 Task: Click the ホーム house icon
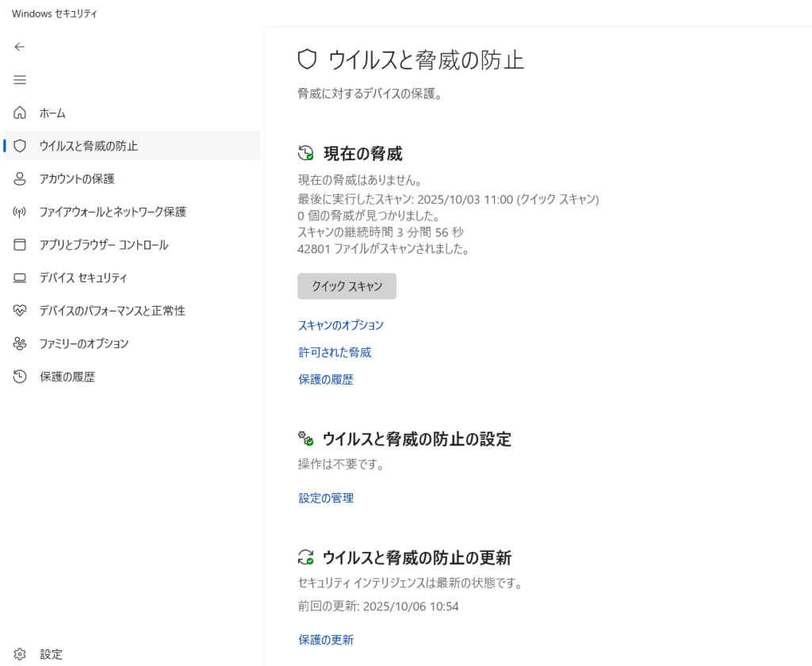pos(21,113)
